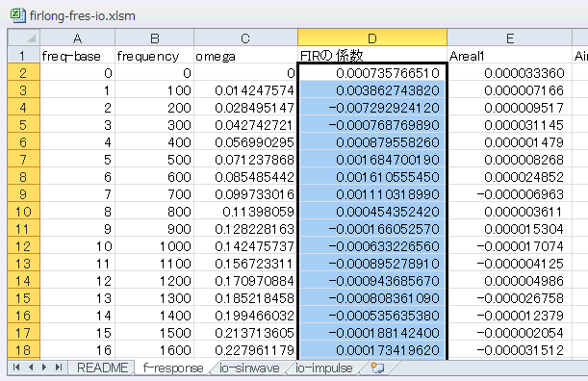This screenshot has height=381, width=588.
Task: Select row 5 header
Action: click(x=24, y=125)
